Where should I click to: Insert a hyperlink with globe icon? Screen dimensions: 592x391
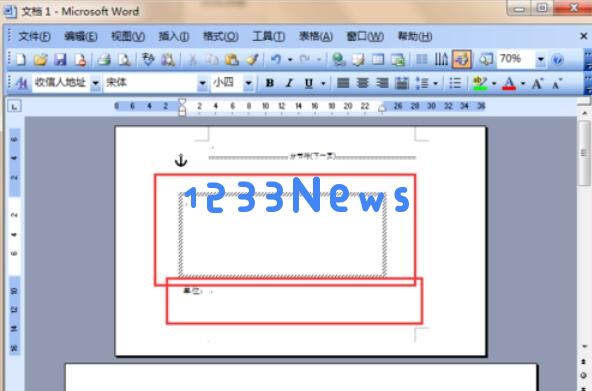tap(338, 60)
